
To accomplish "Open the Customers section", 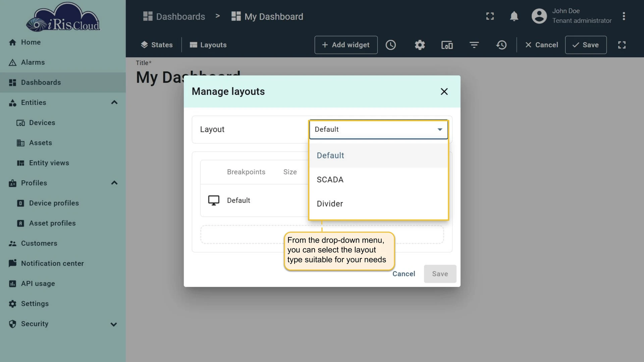I will pos(63,243).
